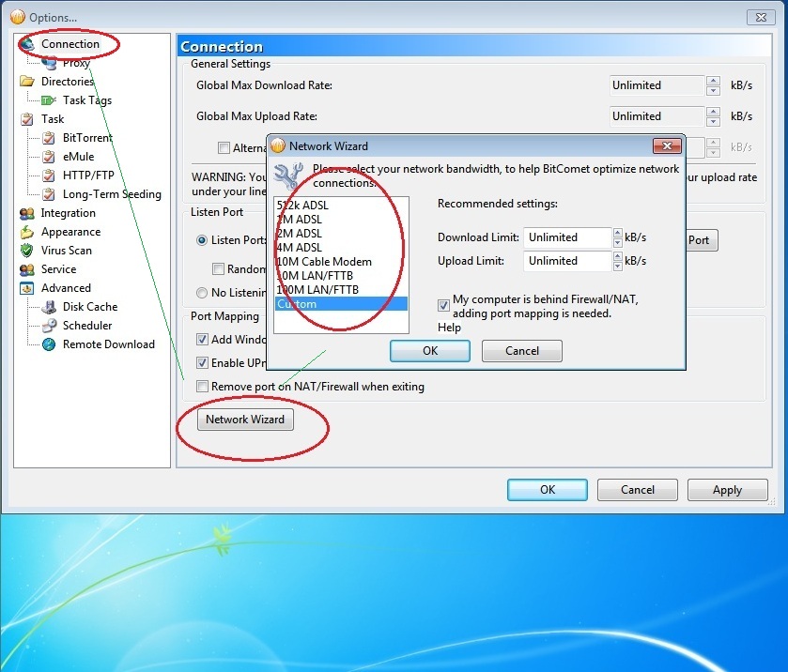Raise the Global Max Download Rate with the spinner
This screenshot has height=672, width=788.
pos(713,81)
